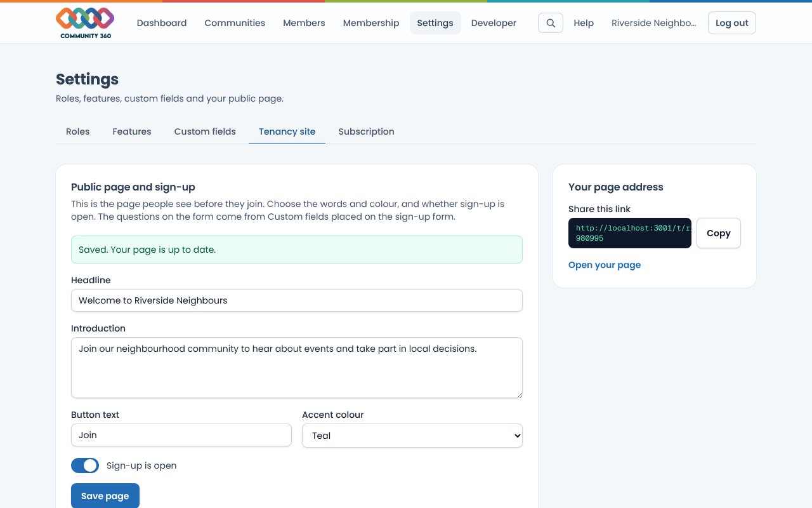Focus the Introduction text area
Image resolution: width=812 pixels, height=508 pixels.
tap(297, 368)
